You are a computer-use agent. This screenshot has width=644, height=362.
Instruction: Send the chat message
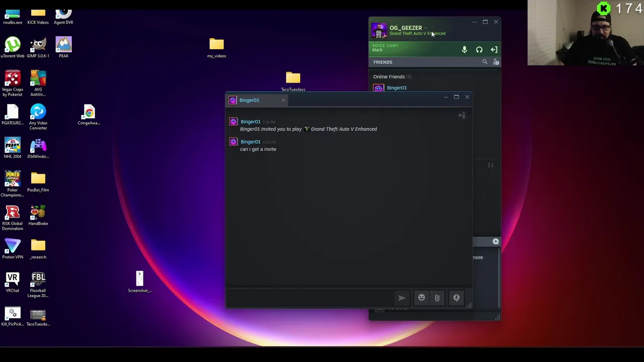(x=401, y=298)
